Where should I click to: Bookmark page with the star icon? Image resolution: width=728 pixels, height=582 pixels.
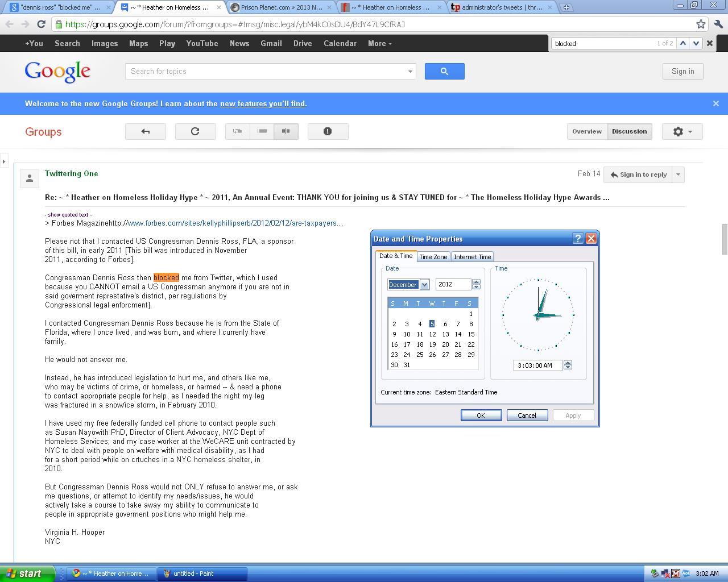click(x=701, y=24)
